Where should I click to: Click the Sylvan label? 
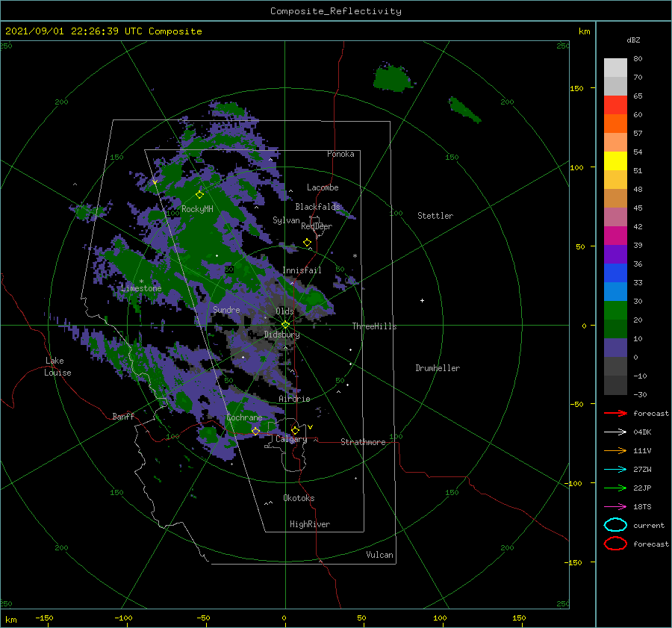point(286,220)
